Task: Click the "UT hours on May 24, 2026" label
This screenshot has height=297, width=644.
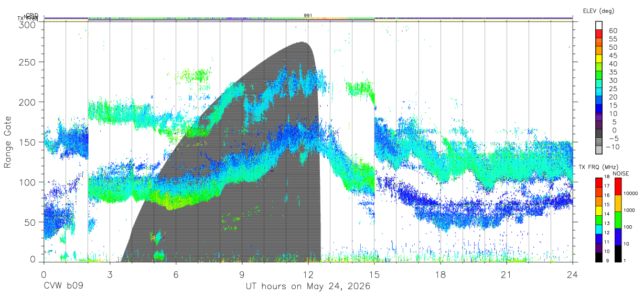Action: (308, 287)
